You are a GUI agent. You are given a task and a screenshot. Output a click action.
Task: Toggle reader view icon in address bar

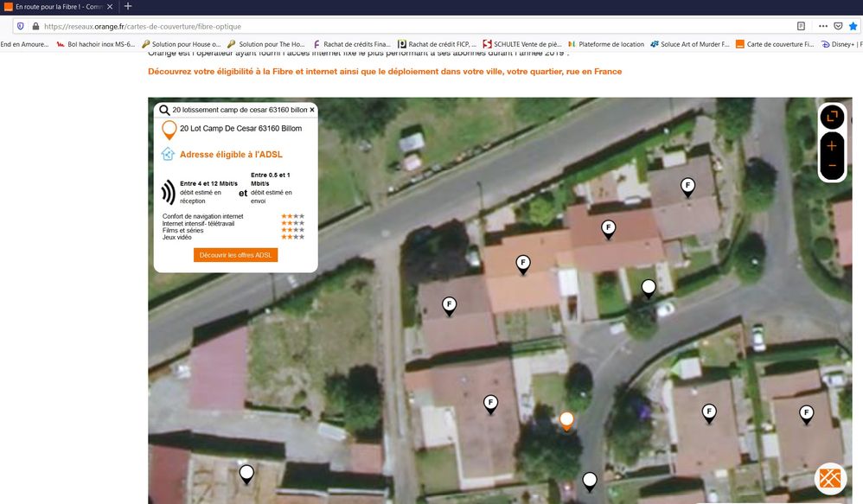click(x=801, y=26)
